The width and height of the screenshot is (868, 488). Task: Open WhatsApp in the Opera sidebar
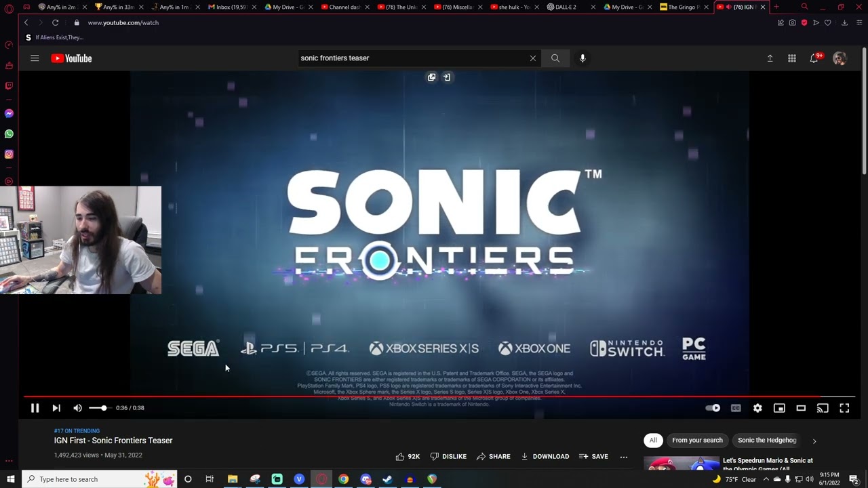(x=9, y=134)
